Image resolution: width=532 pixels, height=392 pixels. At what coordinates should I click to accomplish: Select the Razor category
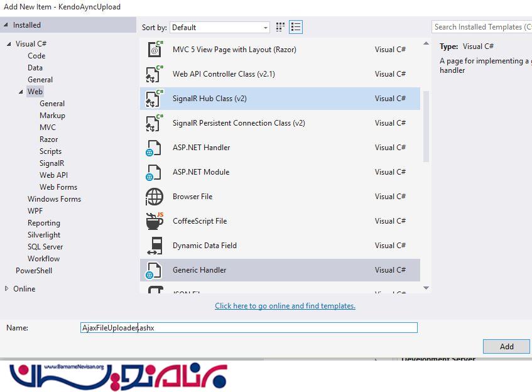point(48,139)
